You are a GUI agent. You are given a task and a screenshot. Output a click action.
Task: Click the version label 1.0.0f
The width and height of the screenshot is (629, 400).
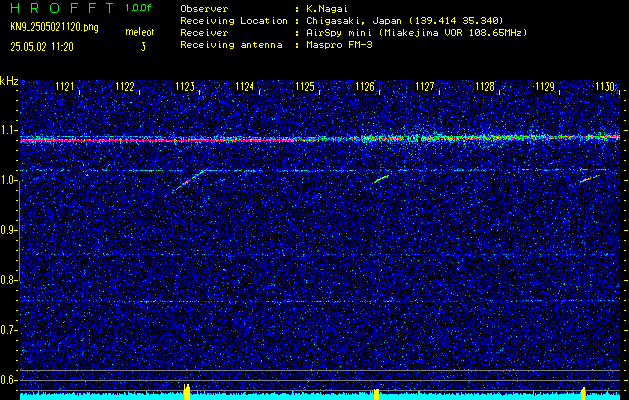click(x=138, y=8)
